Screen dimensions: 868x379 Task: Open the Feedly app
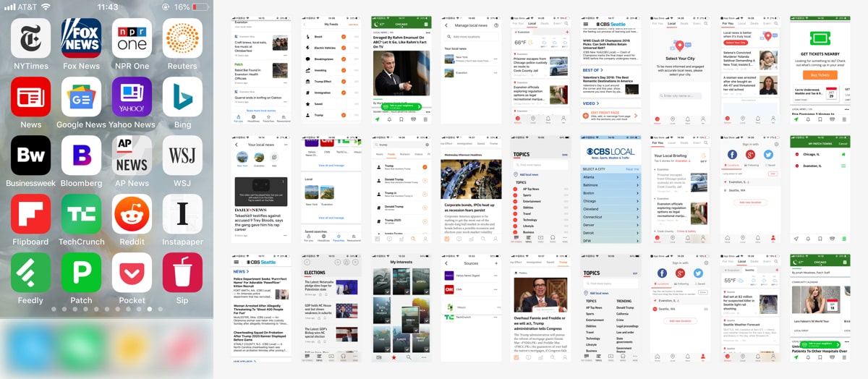click(30, 272)
